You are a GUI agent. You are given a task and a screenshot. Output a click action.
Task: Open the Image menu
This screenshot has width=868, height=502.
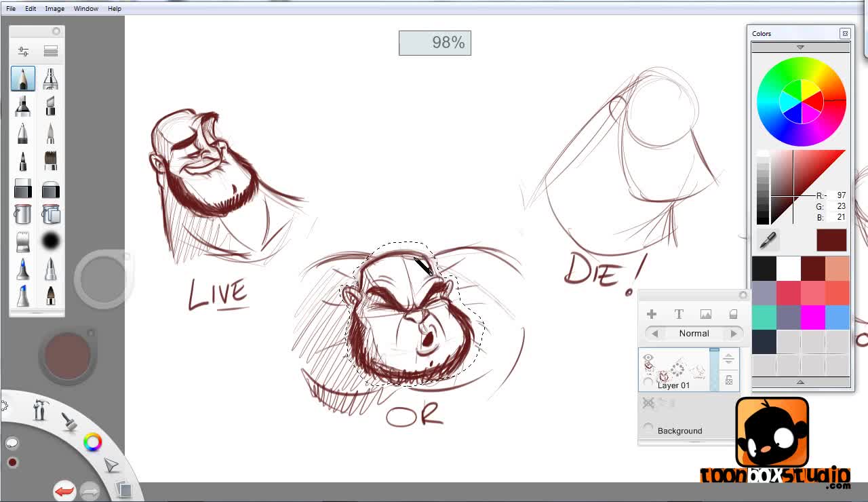coord(55,9)
